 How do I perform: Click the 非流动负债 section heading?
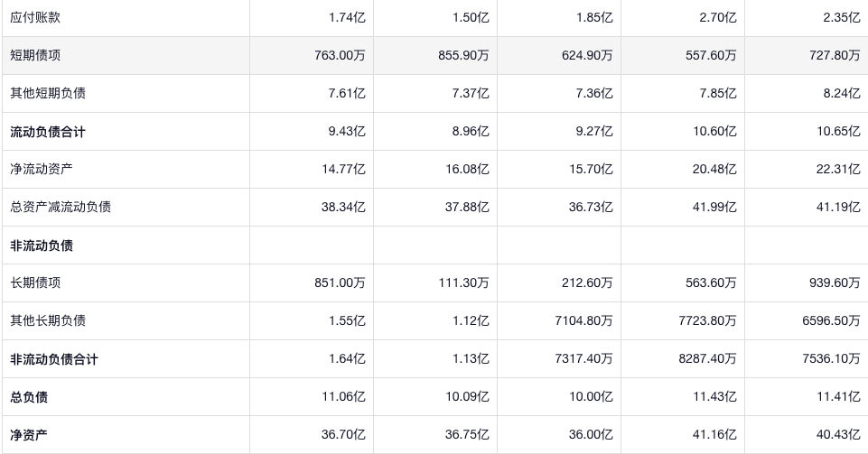click(x=42, y=246)
